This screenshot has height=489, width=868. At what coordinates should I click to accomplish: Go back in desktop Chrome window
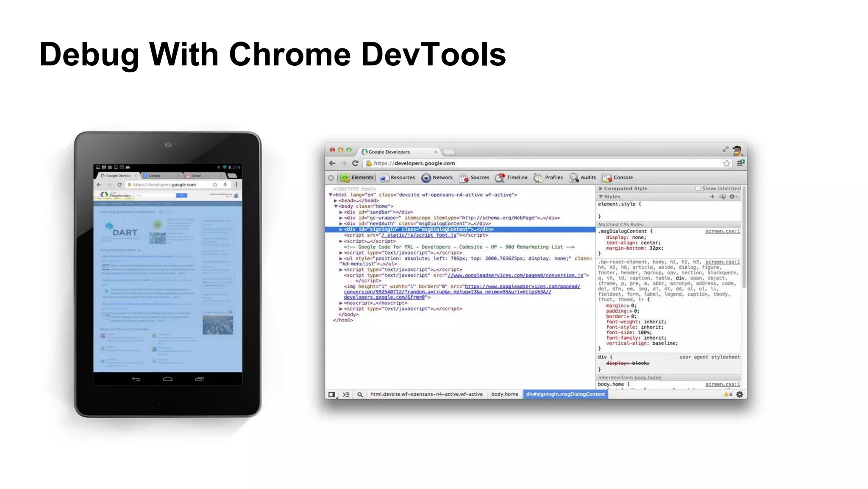(x=332, y=163)
